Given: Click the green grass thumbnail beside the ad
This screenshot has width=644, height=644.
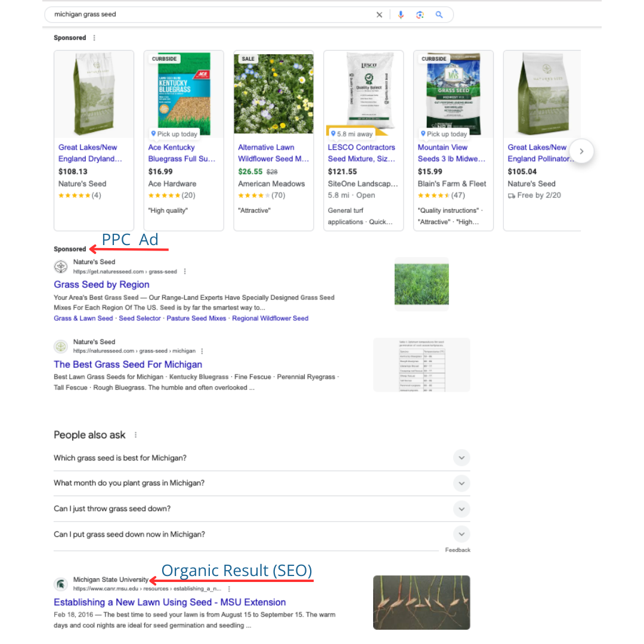Looking at the screenshot, I should [422, 283].
